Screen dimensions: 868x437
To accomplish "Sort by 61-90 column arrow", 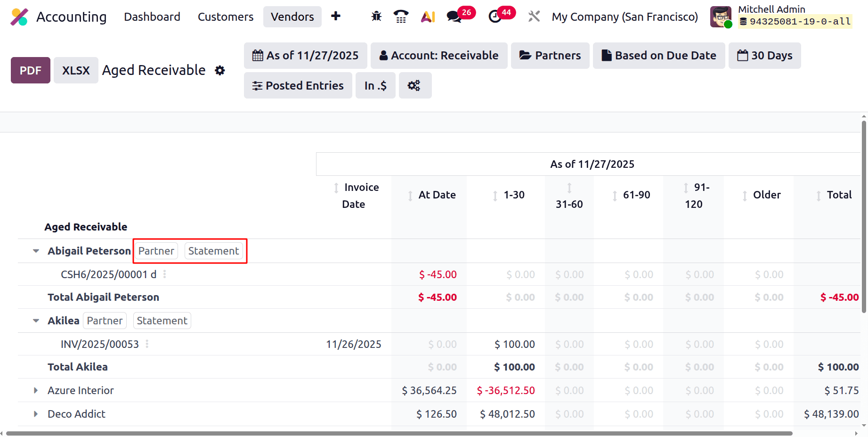I will (615, 195).
